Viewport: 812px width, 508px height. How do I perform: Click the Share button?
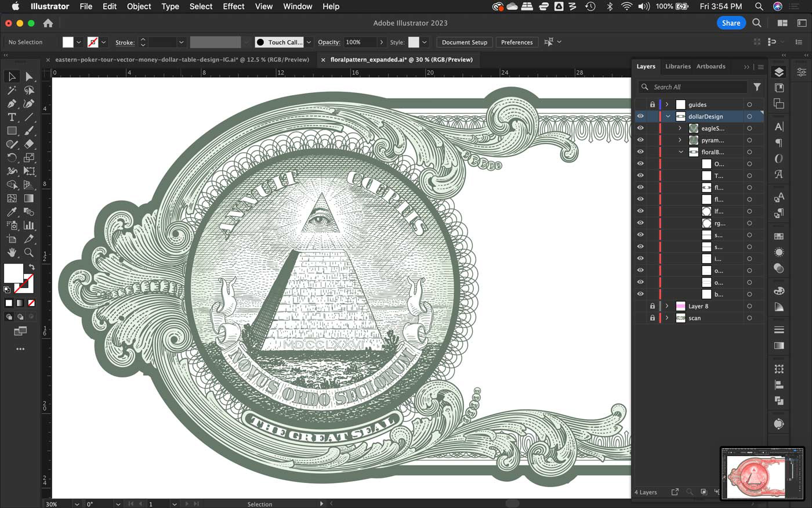[x=731, y=23]
